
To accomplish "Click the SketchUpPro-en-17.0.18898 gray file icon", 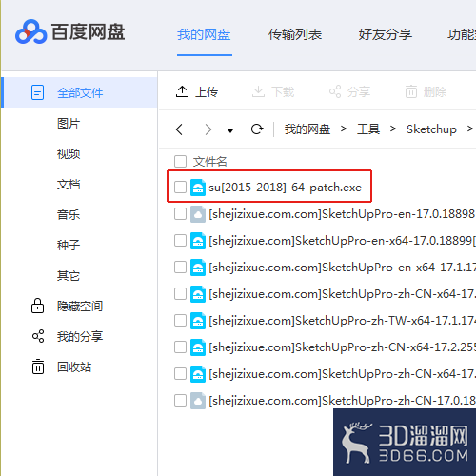I will (198, 214).
